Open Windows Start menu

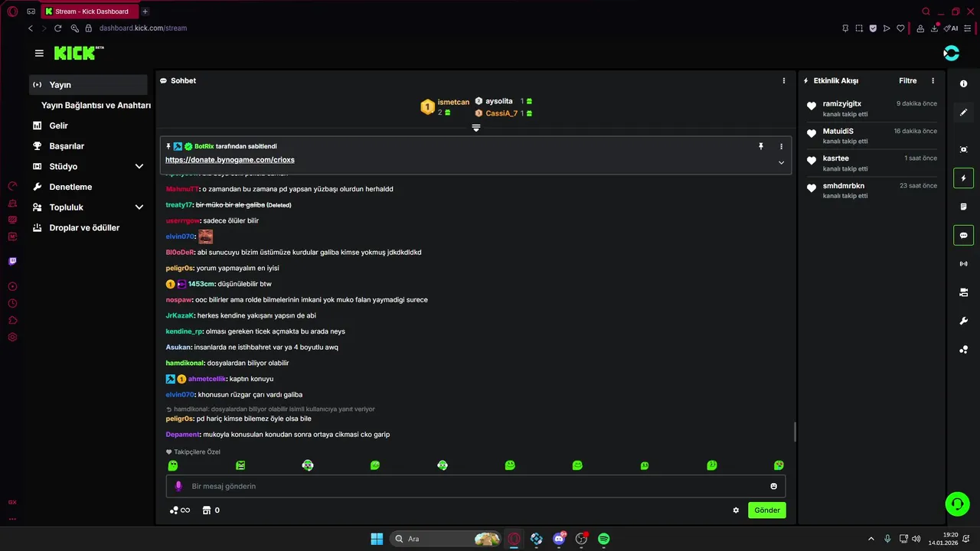[x=377, y=539]
